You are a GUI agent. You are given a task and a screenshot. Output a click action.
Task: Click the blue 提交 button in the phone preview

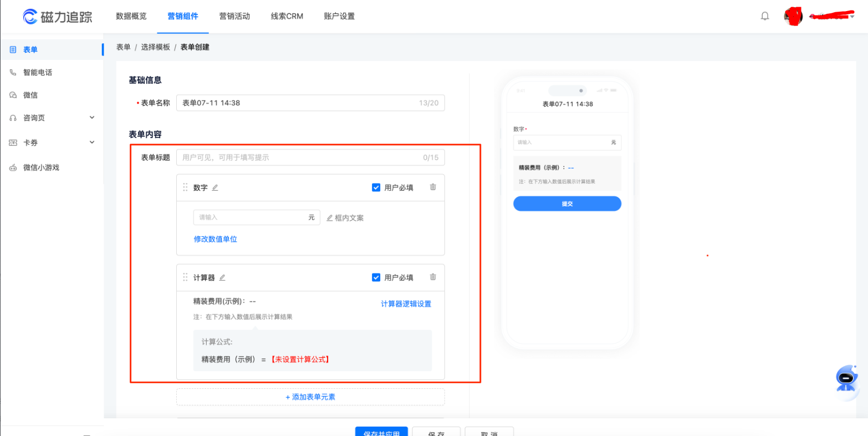[566, 203]
